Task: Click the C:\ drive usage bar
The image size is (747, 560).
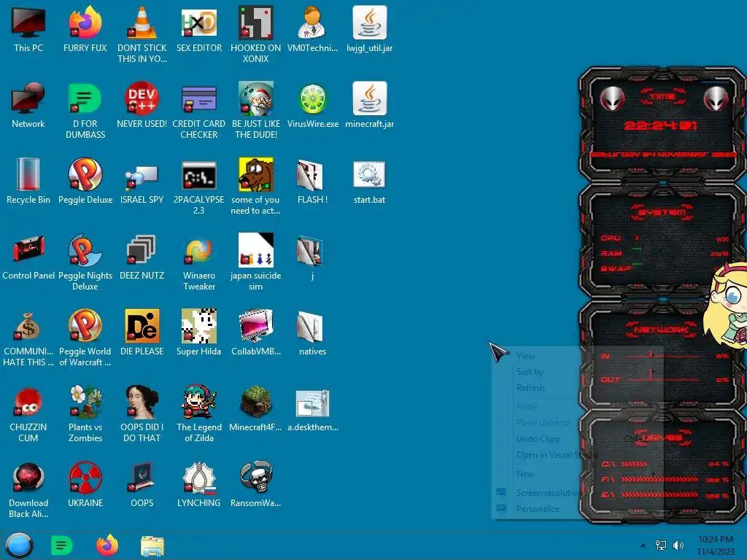Action: click(635, 464)
